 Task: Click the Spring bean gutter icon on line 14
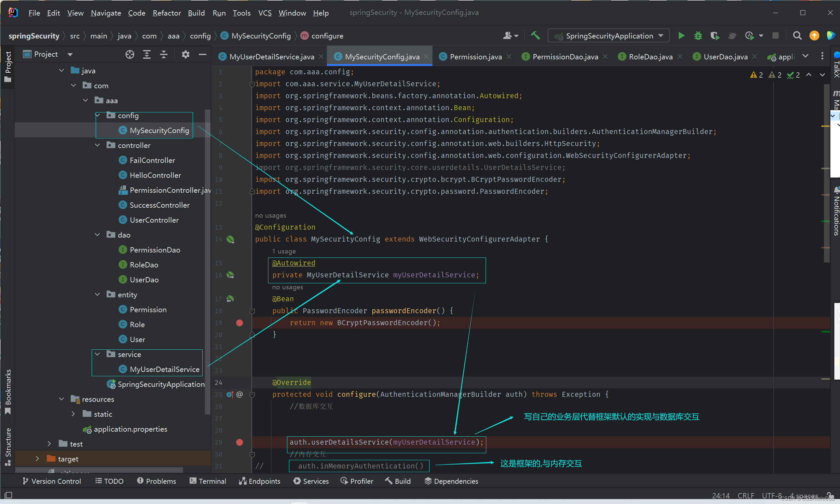click(231, 240)
